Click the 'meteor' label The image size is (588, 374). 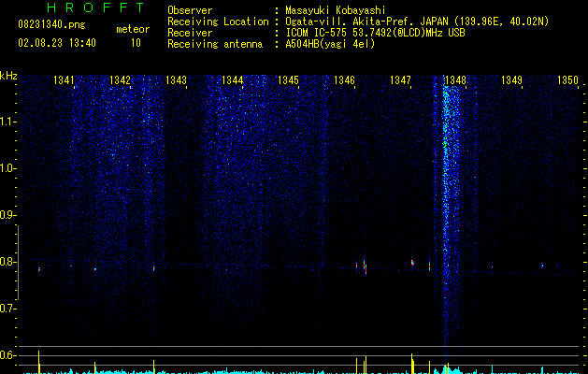(x=133, y=29)
